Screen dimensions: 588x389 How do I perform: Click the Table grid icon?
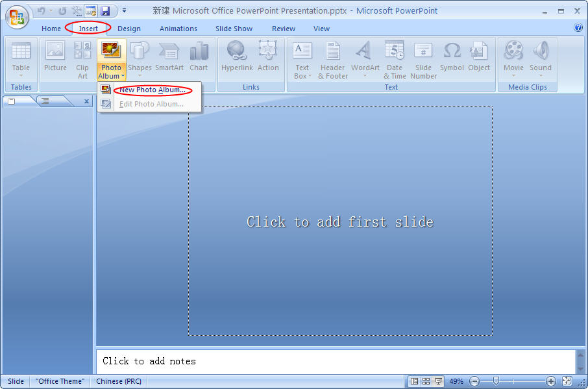(21, 51)
